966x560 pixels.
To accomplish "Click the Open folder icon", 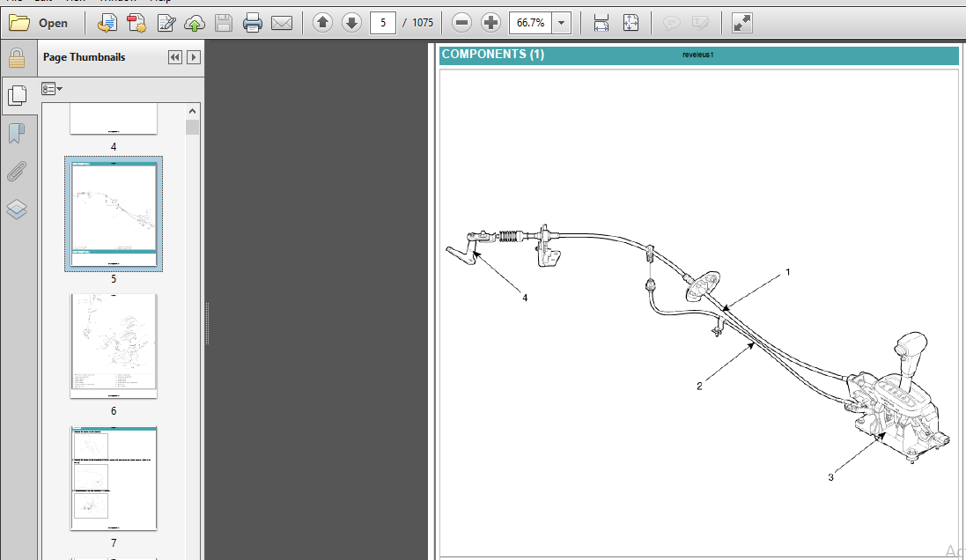I will 19,24.
